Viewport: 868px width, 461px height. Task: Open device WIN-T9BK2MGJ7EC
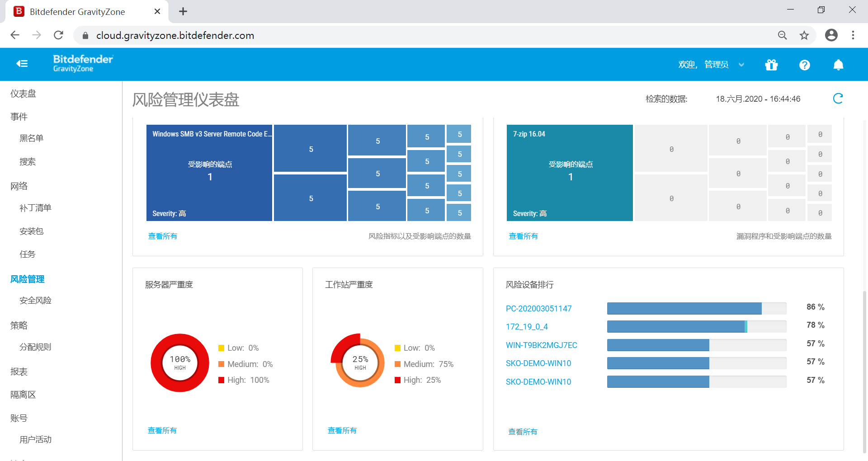point(542,345)
